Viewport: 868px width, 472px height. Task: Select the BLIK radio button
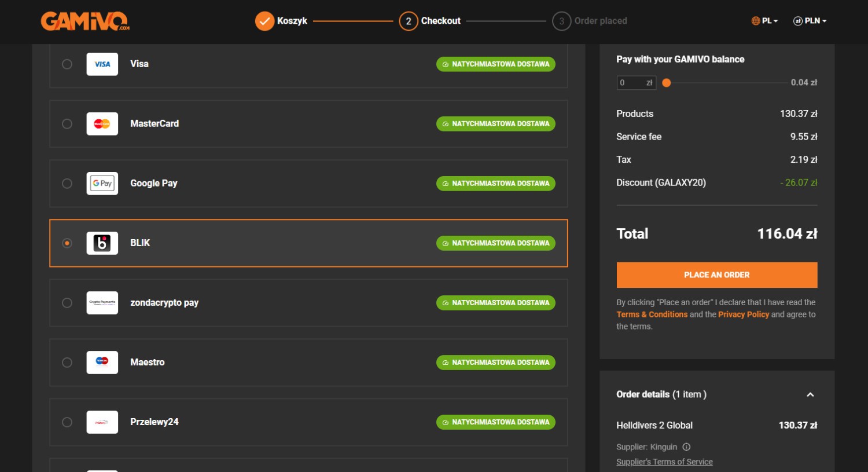67,243
